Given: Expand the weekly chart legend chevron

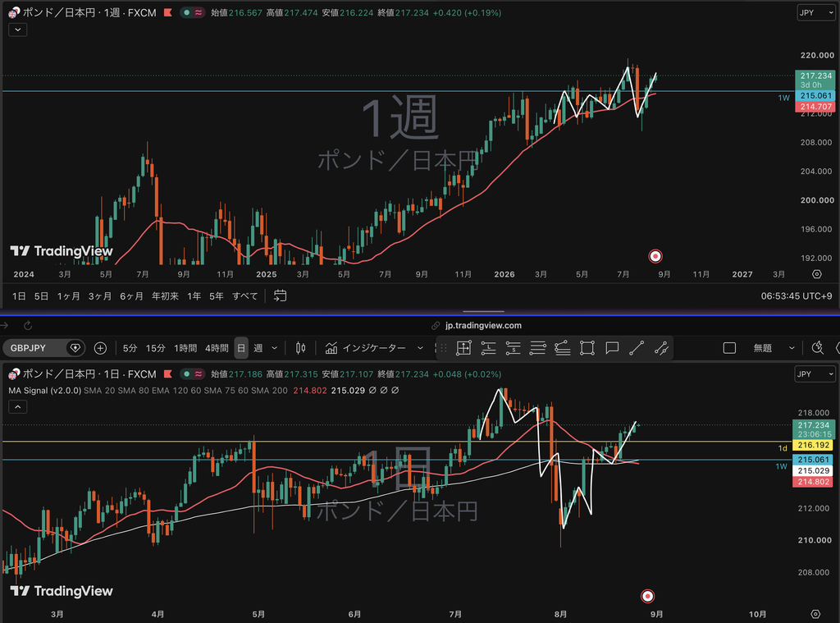Looking at the screenshot, I should [18, 30].
